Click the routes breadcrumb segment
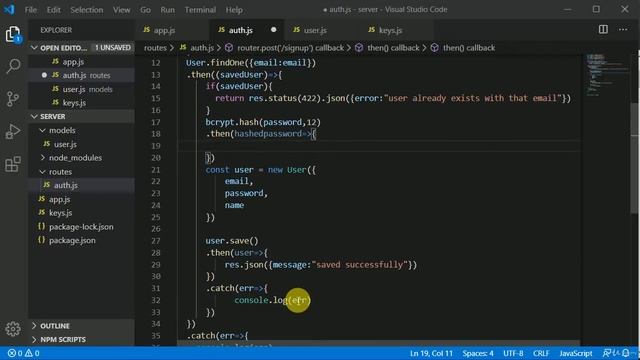This screenshot has width=640, height=360. click(155, 48)
